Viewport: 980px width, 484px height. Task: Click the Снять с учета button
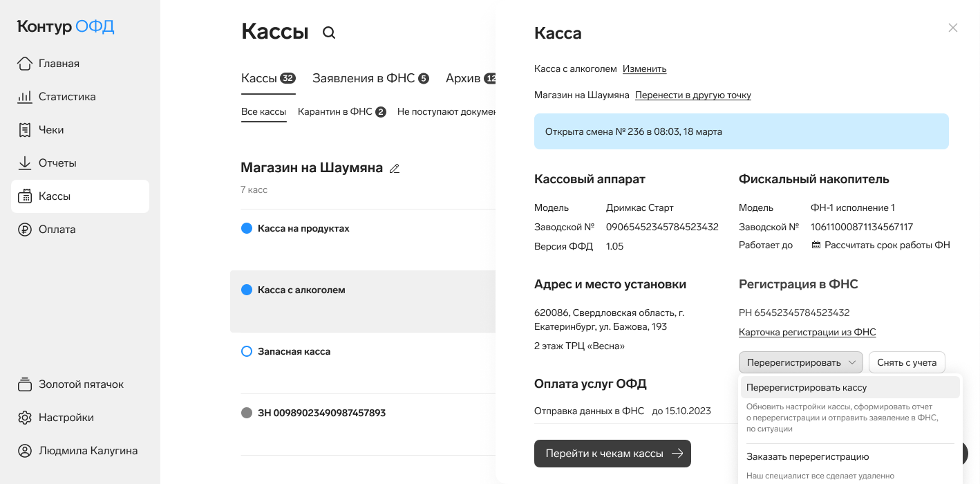[x=907, y=363]
